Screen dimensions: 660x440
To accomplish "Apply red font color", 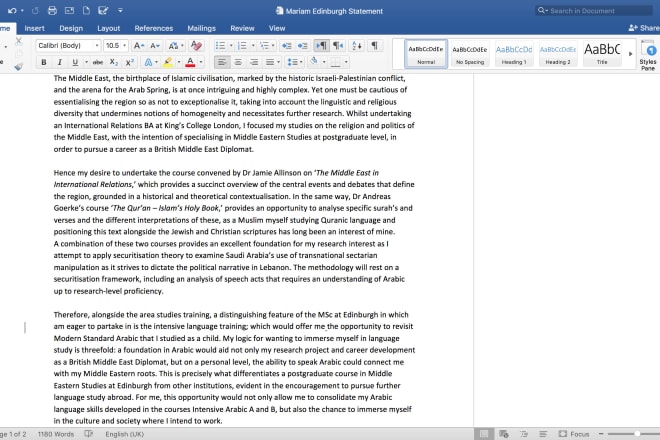I will pyautogui.click(x=190, y=62).
